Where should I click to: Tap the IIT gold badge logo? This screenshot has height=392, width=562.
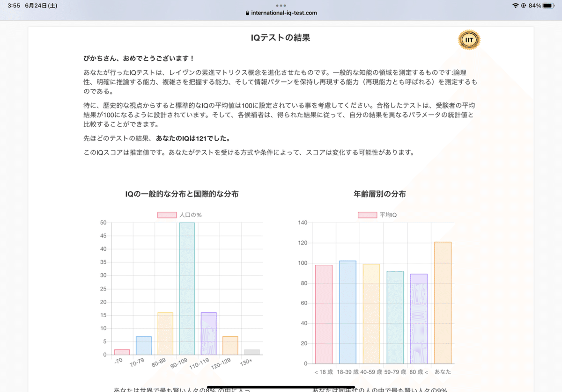pyautogui.click(x=469, y=40)
